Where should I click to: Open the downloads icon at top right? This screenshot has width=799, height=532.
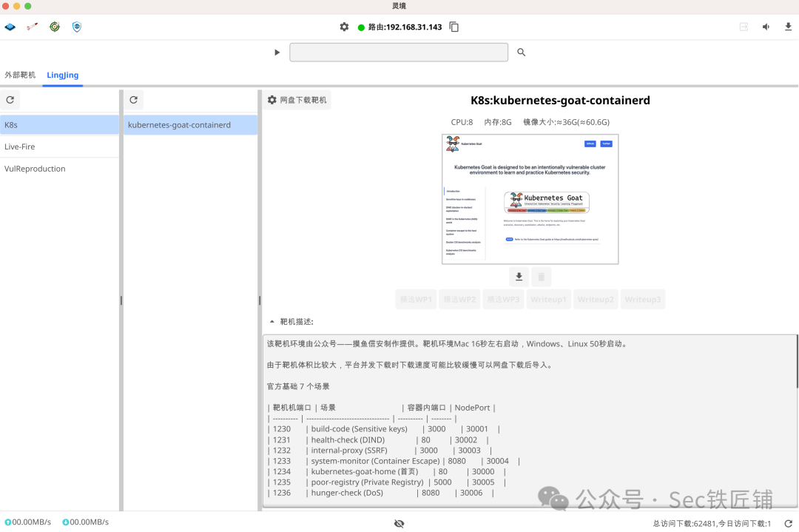[789, 27]
